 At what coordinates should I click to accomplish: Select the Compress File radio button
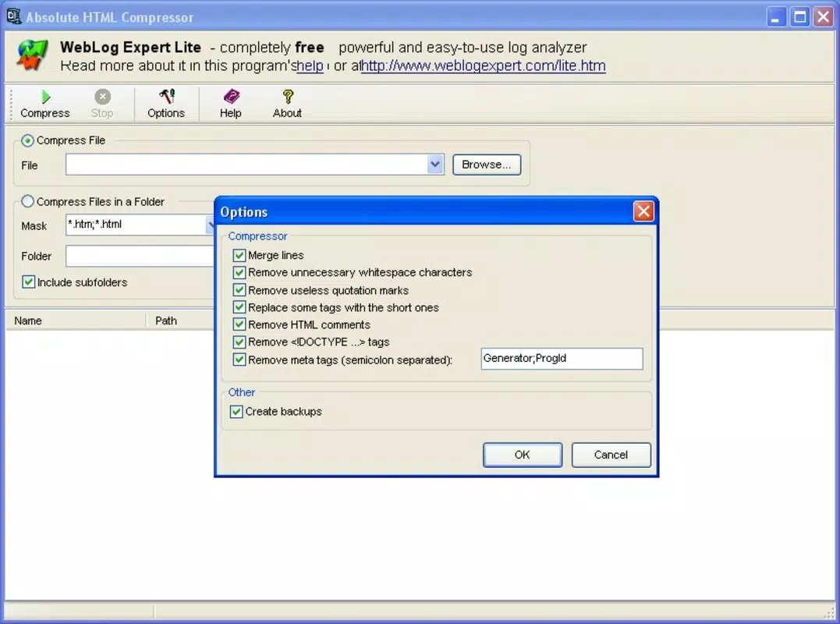tap(27, 140)
